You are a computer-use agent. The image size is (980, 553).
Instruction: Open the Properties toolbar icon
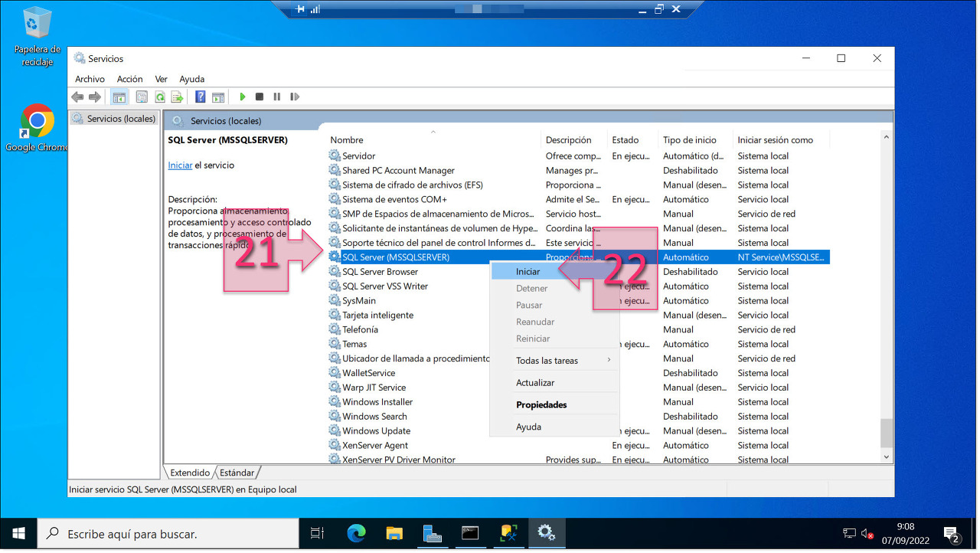point(142,97)
